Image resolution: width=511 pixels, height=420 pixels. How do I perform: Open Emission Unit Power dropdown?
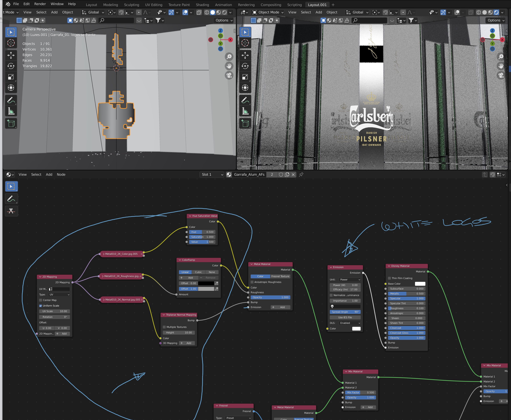(x=350, y=279)
